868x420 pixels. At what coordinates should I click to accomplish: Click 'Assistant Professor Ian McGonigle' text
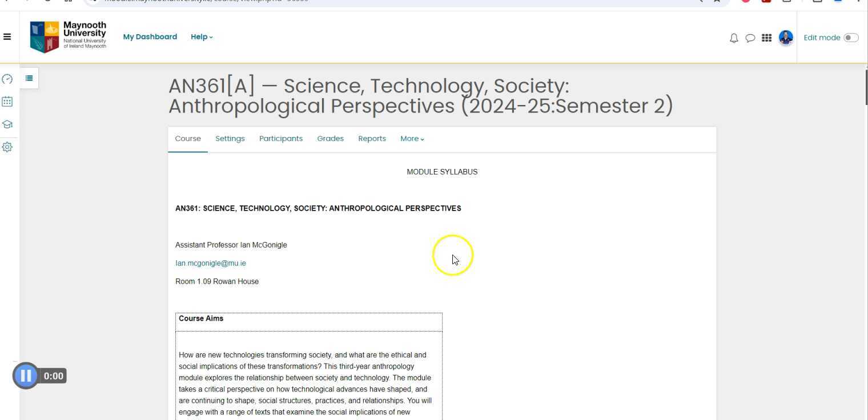point(231,245)
